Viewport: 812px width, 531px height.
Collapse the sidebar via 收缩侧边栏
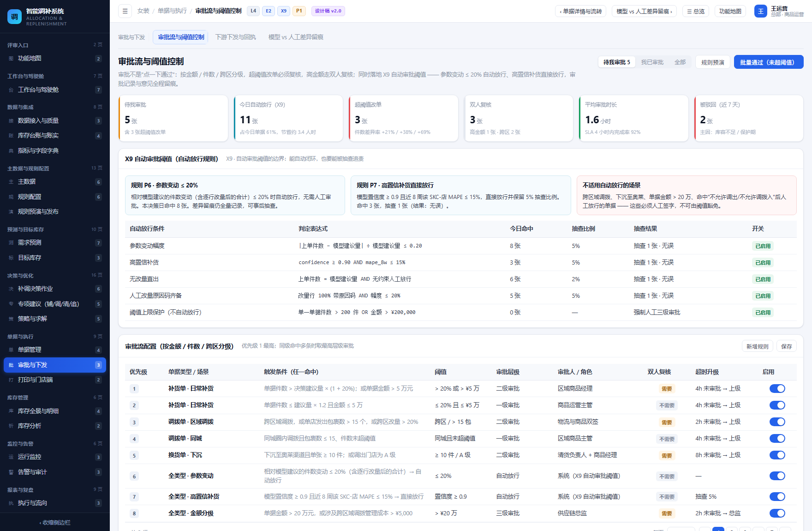pos(55,522)
